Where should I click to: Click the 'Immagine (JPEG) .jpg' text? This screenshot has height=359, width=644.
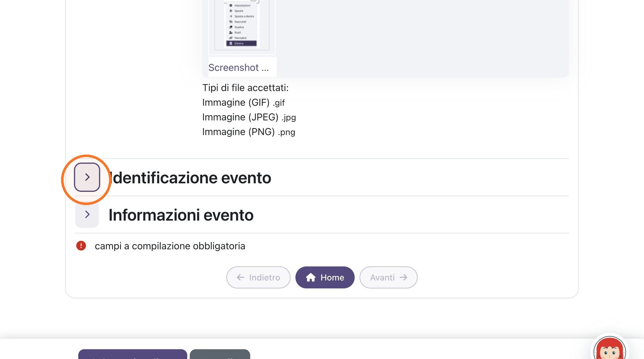[249, 117]
